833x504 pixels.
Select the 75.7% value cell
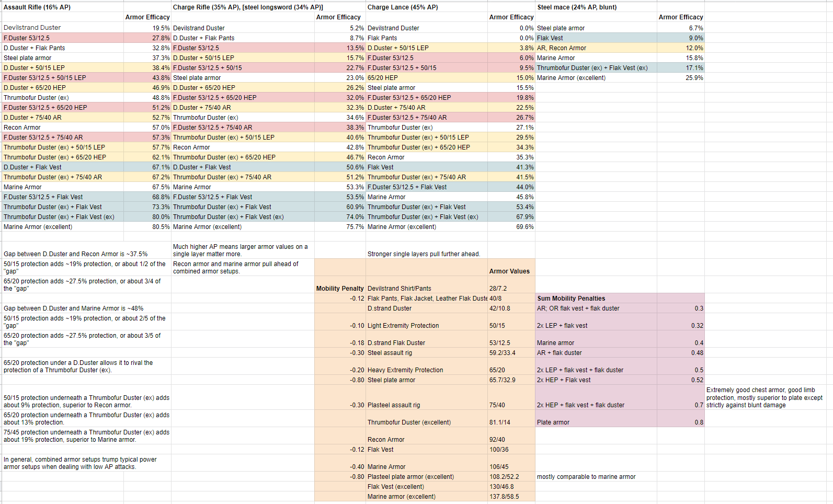point(340,227)
